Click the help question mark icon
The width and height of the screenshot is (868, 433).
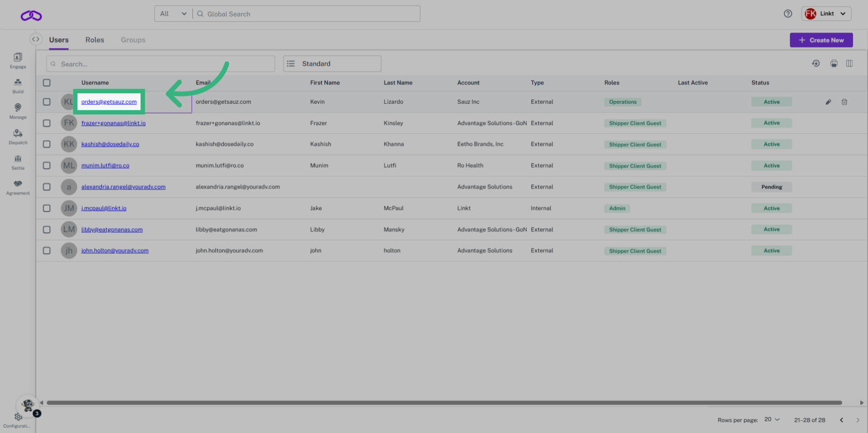(788, 14)
